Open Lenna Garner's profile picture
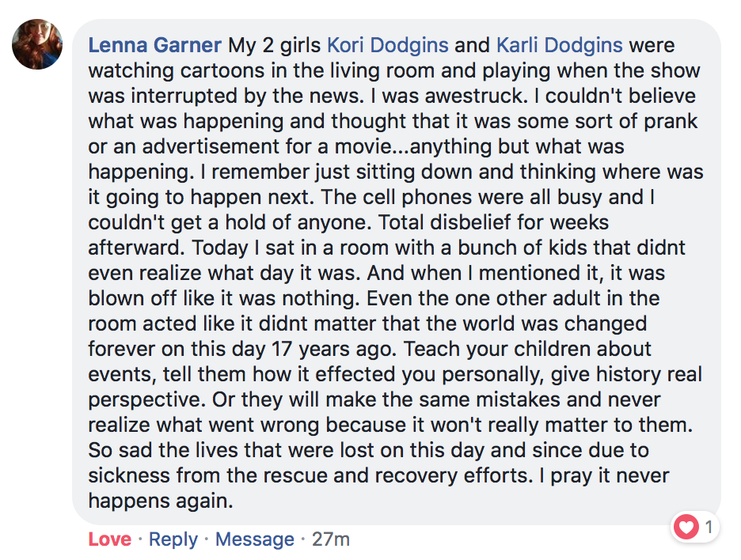Viewport: 741px width, 560px height. (x=36, y=44)
